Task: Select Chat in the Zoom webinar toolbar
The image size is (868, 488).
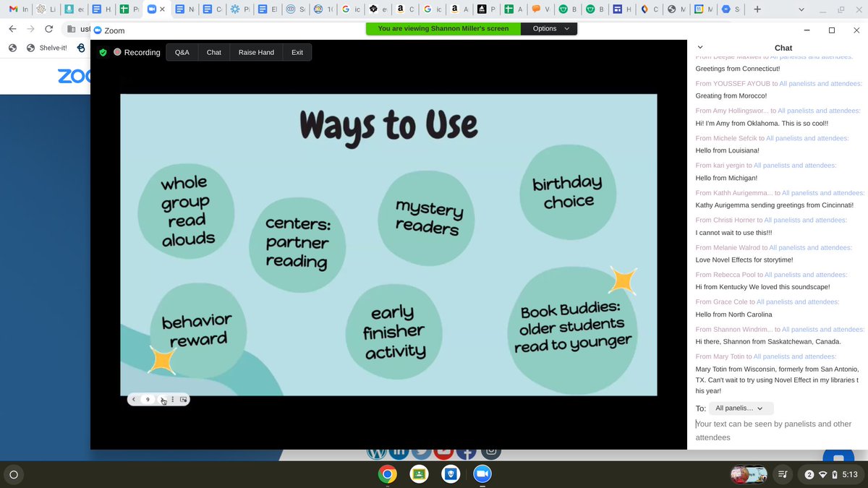Action: [213, 52]
